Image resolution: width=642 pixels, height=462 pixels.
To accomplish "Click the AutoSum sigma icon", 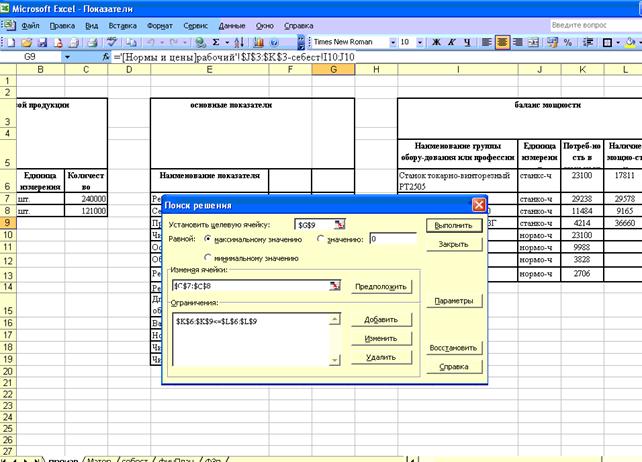I will pyautogui.click(x=216, y=42).
